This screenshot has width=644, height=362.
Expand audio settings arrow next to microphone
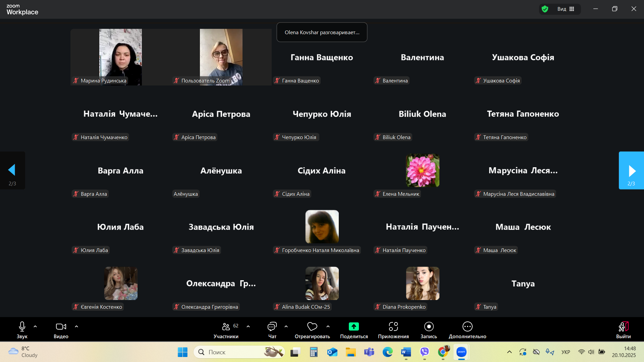click(x=35, y=326)
